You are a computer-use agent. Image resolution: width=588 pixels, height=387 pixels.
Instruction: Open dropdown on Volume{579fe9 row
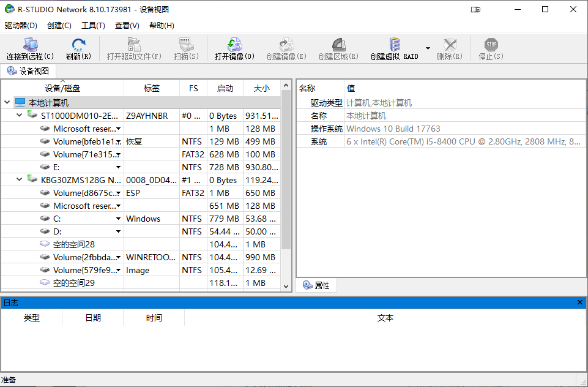(x=119, y=270)
